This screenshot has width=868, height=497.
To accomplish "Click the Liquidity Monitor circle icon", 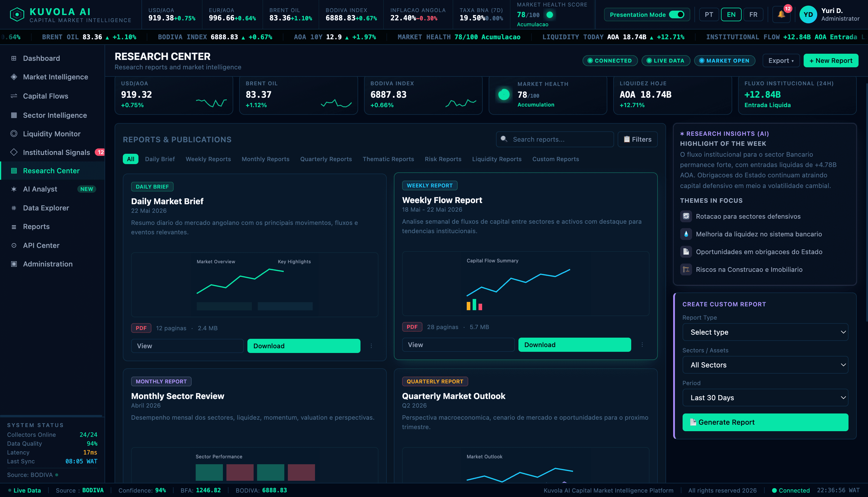I will 14,134.
